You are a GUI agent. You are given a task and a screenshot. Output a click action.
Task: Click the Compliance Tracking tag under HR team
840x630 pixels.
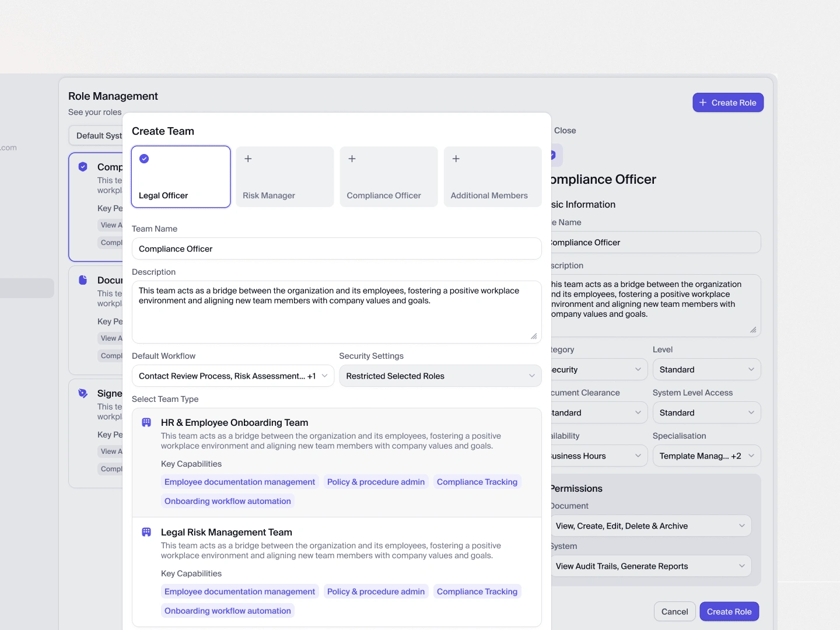point(477,482)
